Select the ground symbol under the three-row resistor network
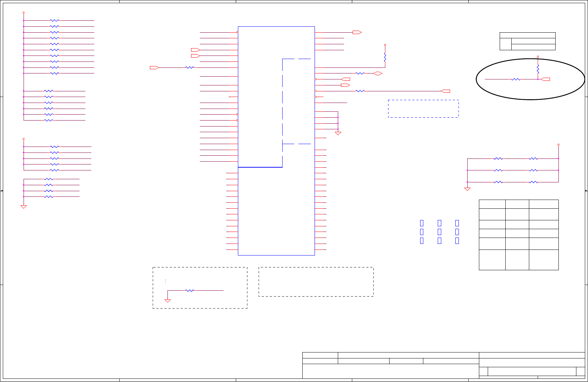 (467, 189)
